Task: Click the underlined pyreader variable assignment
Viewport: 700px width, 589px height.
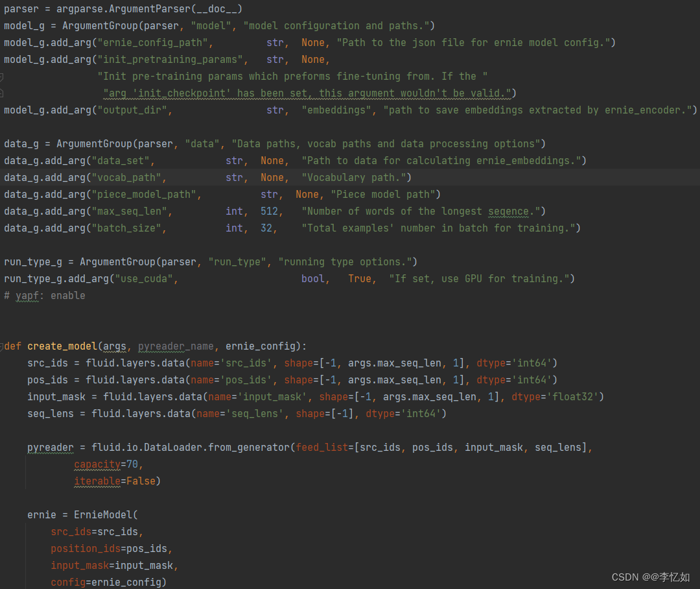Action: (x=51, y=448)
